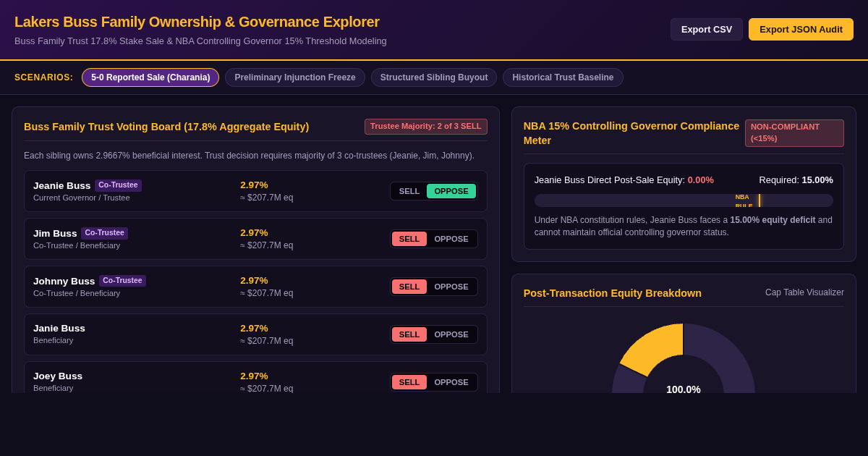
Task: Click the Co-Trustee badge next to Jeanie Buss
Action: click(118, 185)
